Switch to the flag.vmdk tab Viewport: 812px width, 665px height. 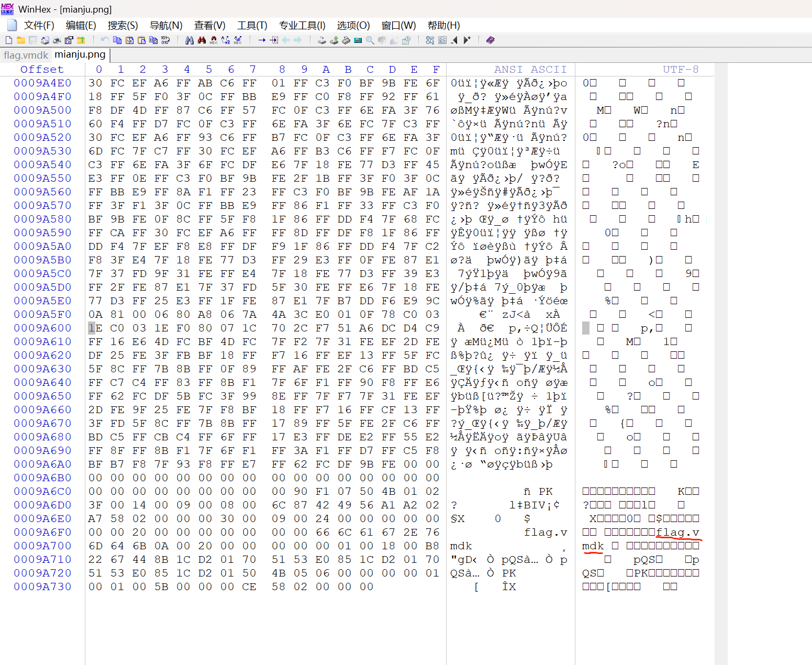(x=26, y=55)
